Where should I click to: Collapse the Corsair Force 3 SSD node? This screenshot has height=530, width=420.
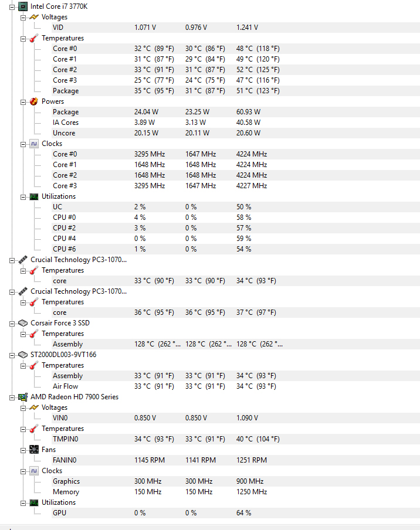click(x=12, y=323)
